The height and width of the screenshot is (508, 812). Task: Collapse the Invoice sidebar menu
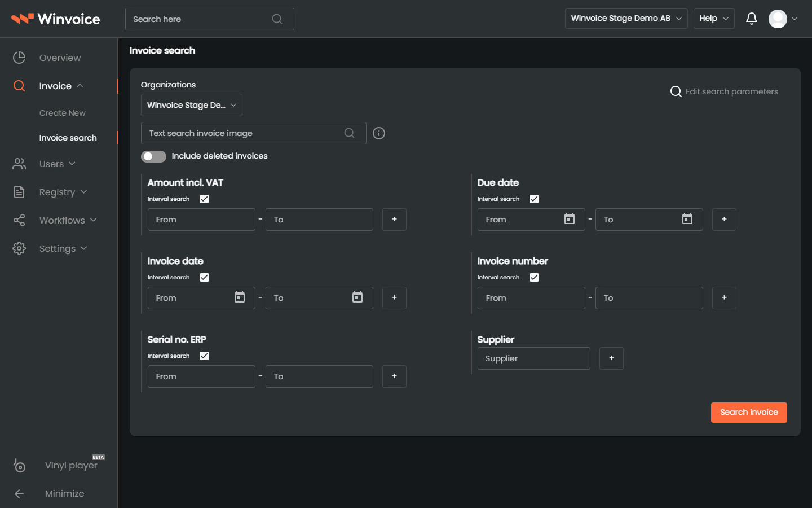tap(80, 86)
